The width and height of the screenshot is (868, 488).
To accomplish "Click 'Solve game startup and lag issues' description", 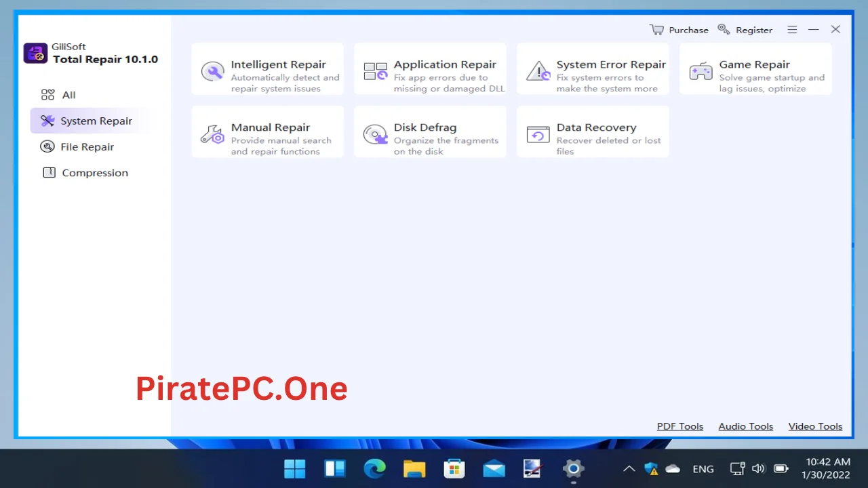I will tap(772, 83).
